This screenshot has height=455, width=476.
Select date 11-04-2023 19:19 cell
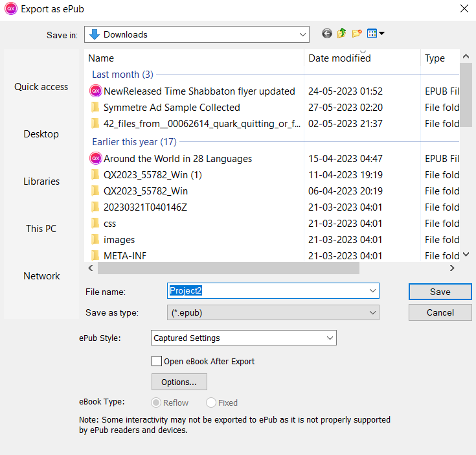(x=345, y=174)
